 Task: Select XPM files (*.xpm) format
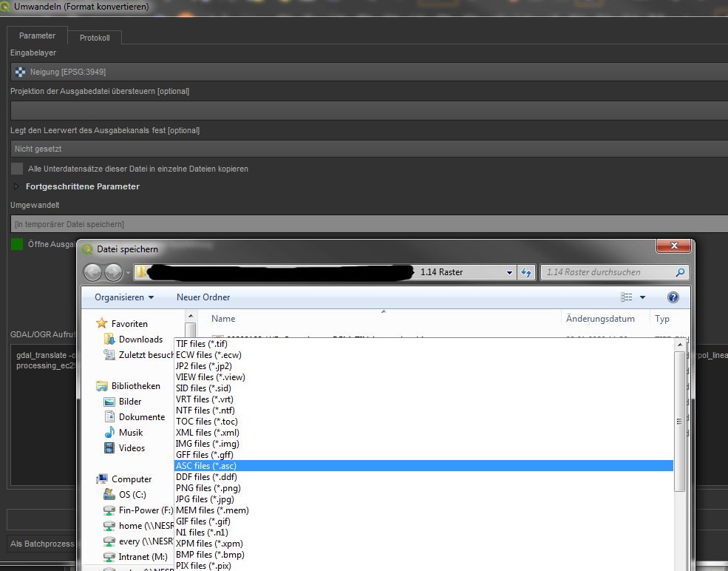(x=424, y=543)
